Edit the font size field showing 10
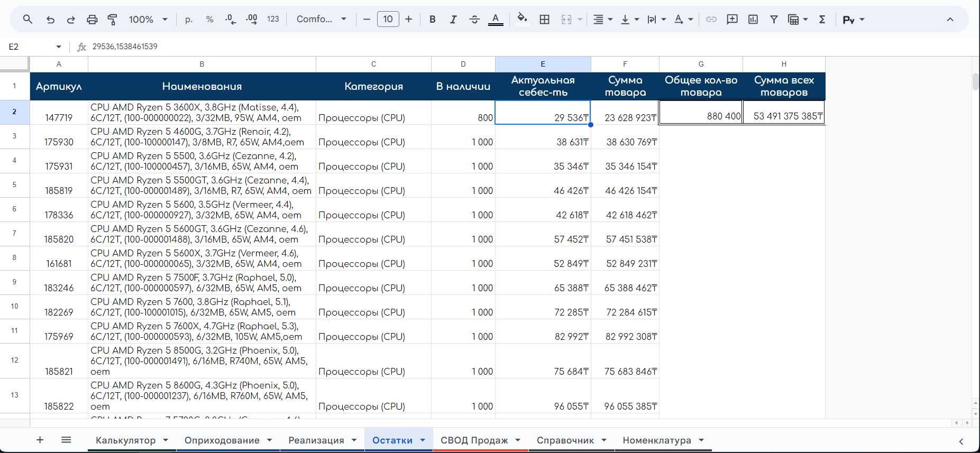Image resolution: width=980 pixels, height=453 pixels. pos(388,19)
